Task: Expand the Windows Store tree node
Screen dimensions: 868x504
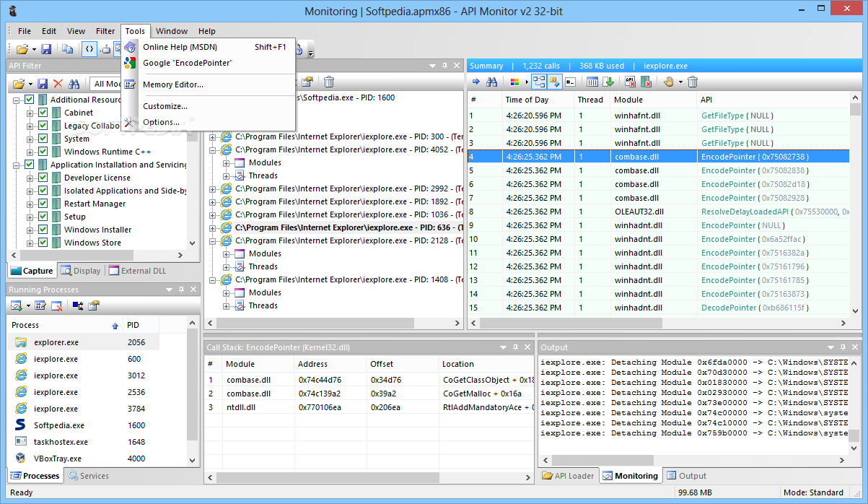Action: (x=30, y=243)
